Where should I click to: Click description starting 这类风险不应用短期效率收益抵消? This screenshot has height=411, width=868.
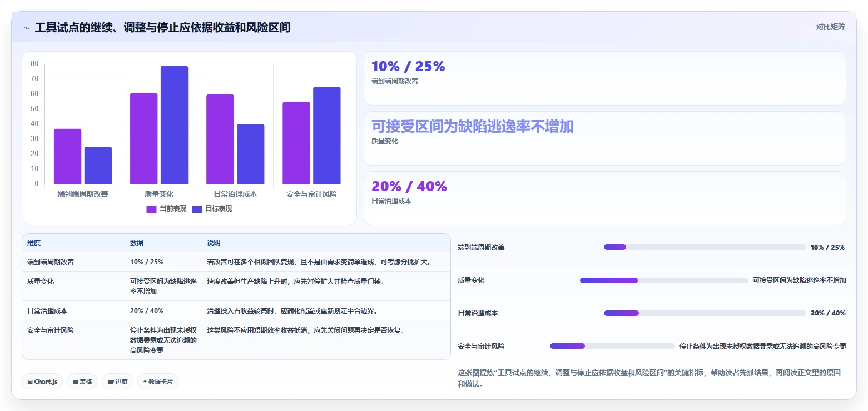coord(306,330)
